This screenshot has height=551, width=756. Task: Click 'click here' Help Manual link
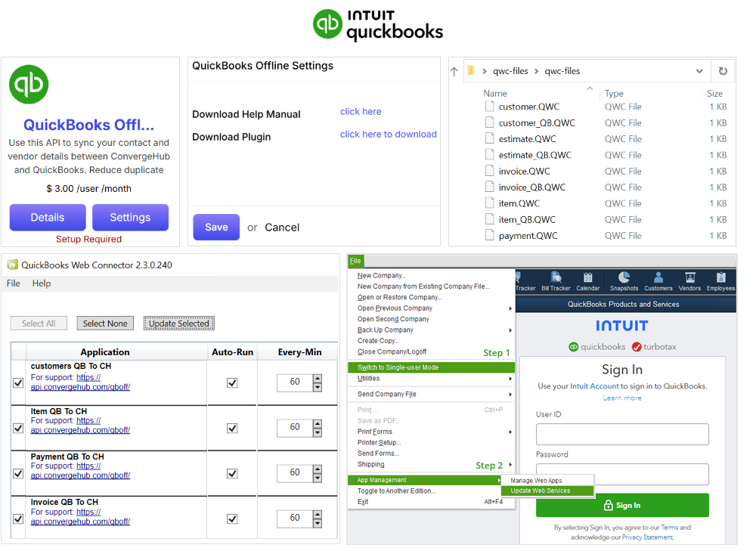(361, 112)
